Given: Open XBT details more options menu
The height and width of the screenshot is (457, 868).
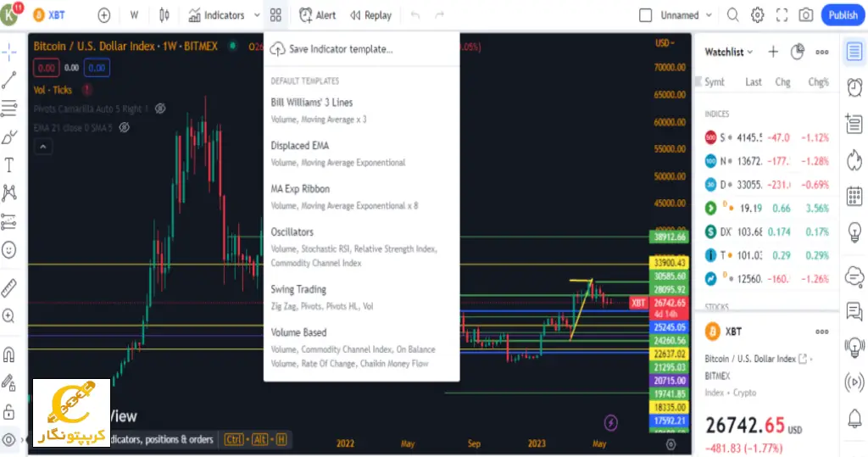Looking at the screenshot, I should pos(822,332).
